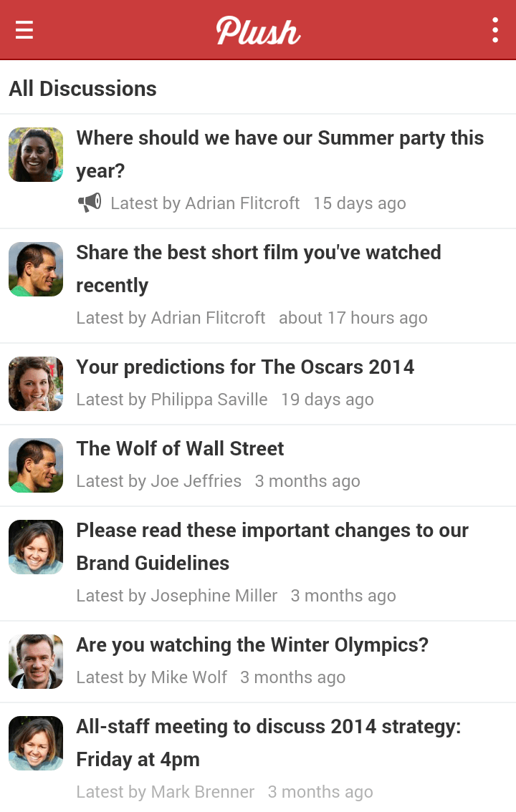This screenshot has width=516, height=812.
Task: Tap avatar beside Oscars 2014 discussion
Action: (x=36, y=384)
